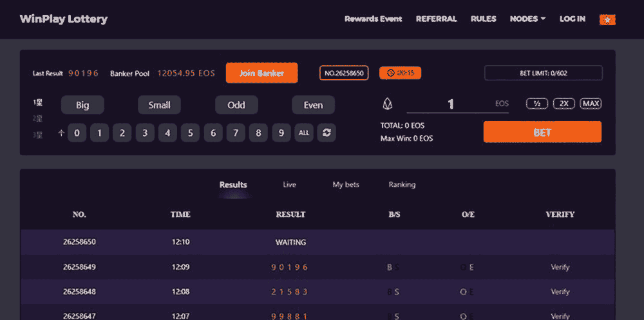Toggle number 1 button
The image size is (644, 320).
coord(99,133)
